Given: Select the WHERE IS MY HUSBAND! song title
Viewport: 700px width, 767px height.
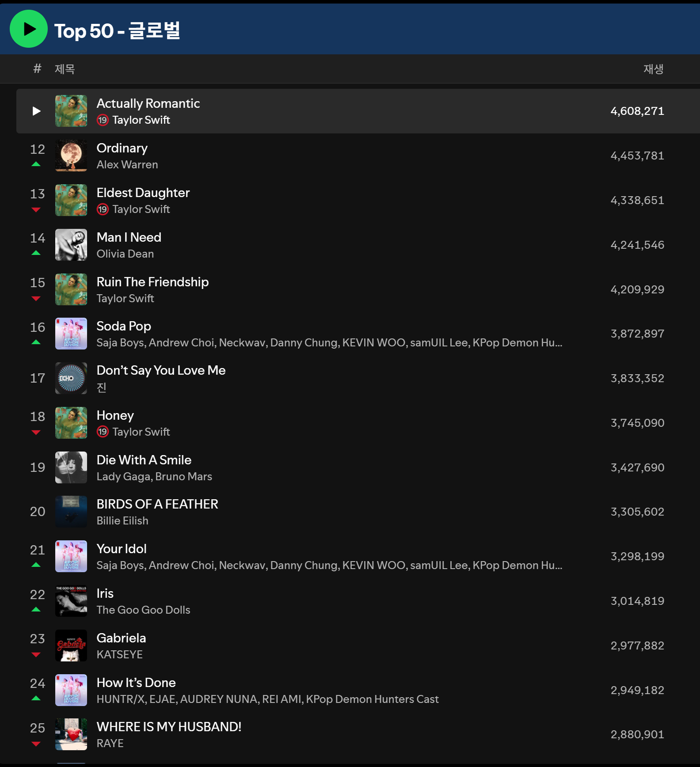Looking at the screenshot, I should (x=169, y=727).
